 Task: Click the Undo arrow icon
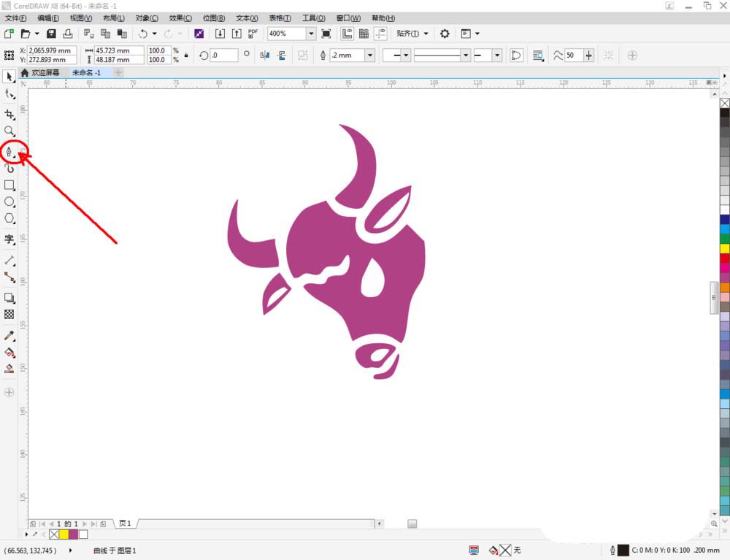(143, 34)
